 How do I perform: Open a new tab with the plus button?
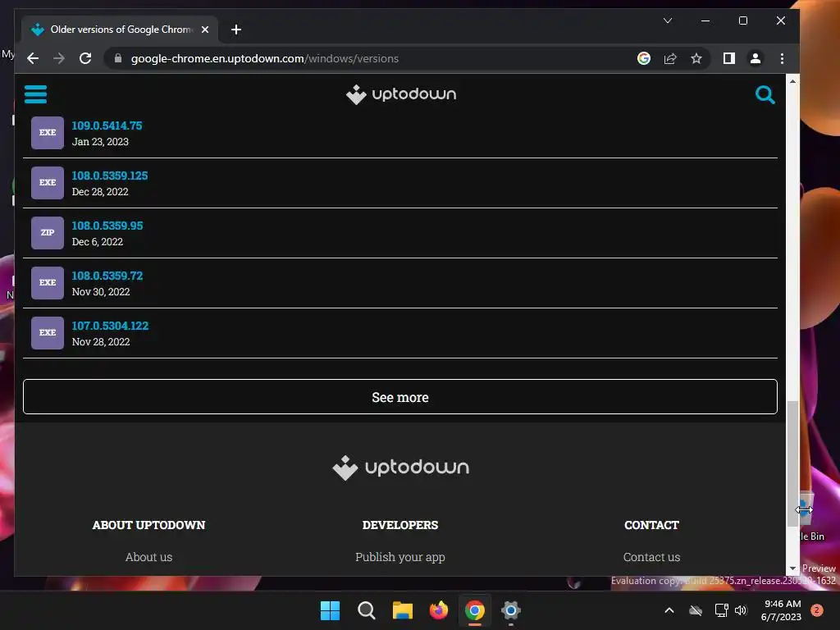tap(235, 30)
